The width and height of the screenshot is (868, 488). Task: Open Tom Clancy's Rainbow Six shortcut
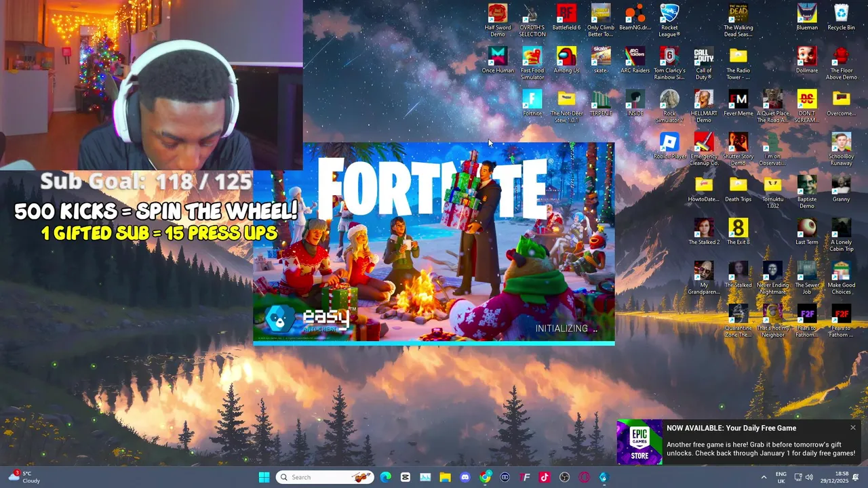click(x=669, y=63)
